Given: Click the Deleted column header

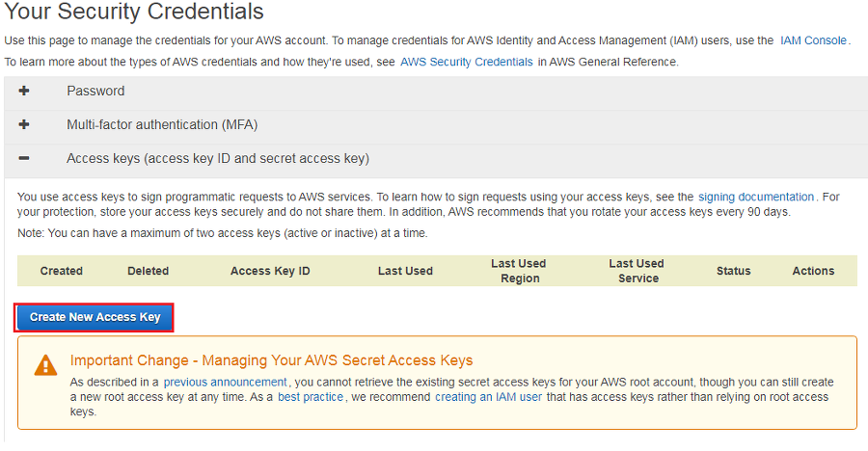Looking at the screenshot, I should click(x=148, y=271).
